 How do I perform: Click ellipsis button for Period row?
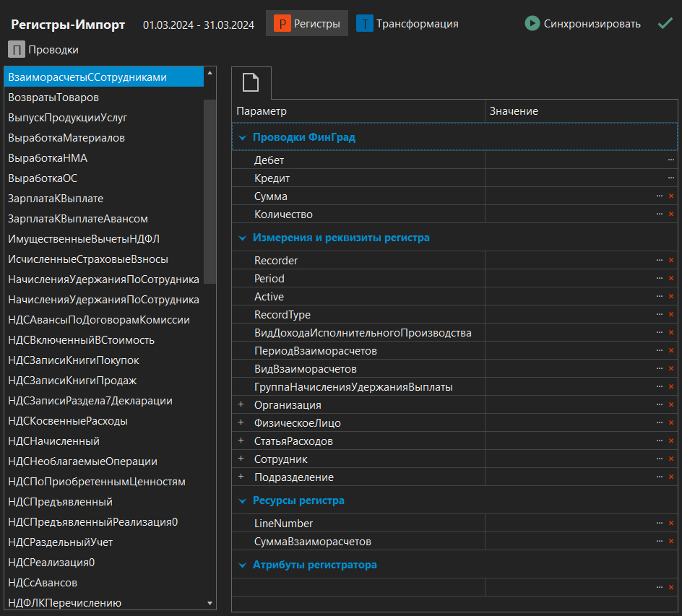[659, 279]
